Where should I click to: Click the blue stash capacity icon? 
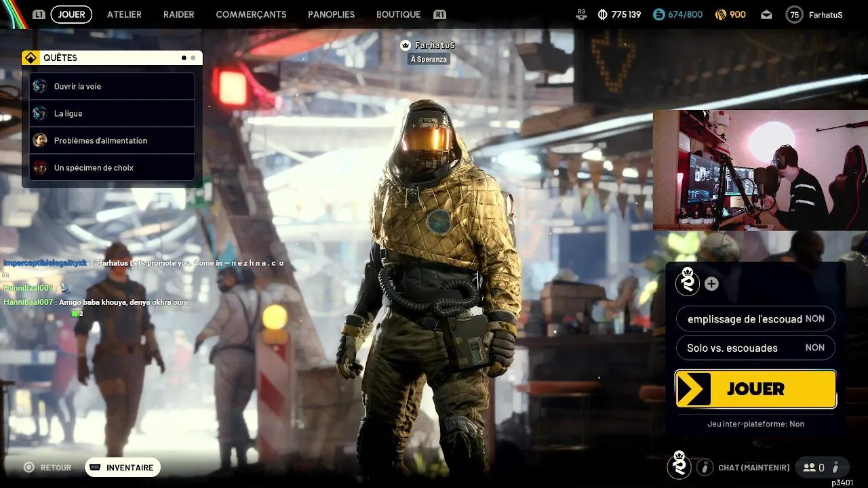click(x=659, y=14)
